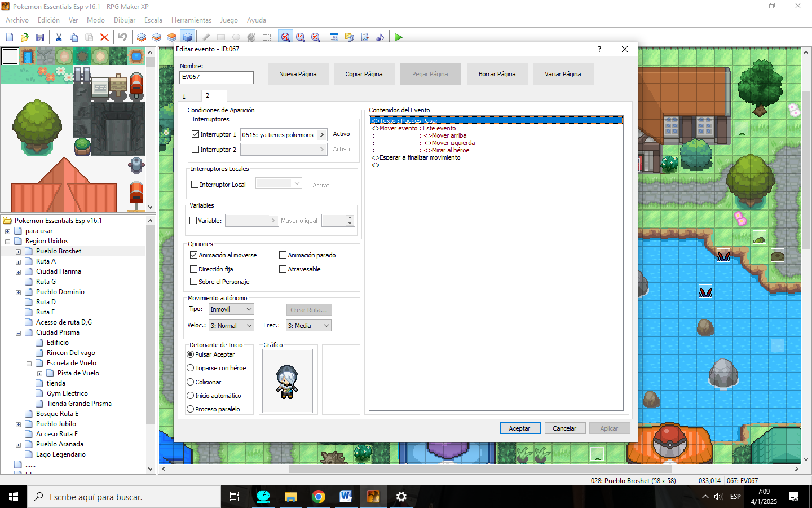Click the red X Delete icon
The width and height of the screenshot is (812, 508).
click(x=104, y=37)
